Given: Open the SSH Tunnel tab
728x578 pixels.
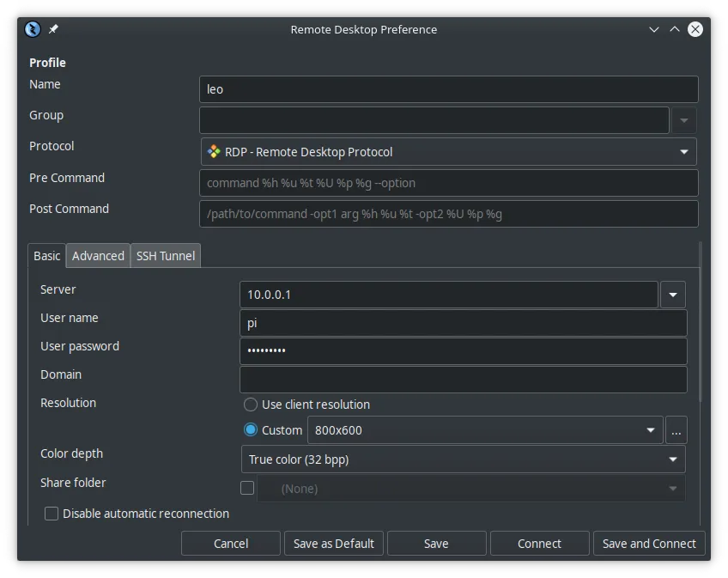Looking at the screenshot, I should coord(165,255).
